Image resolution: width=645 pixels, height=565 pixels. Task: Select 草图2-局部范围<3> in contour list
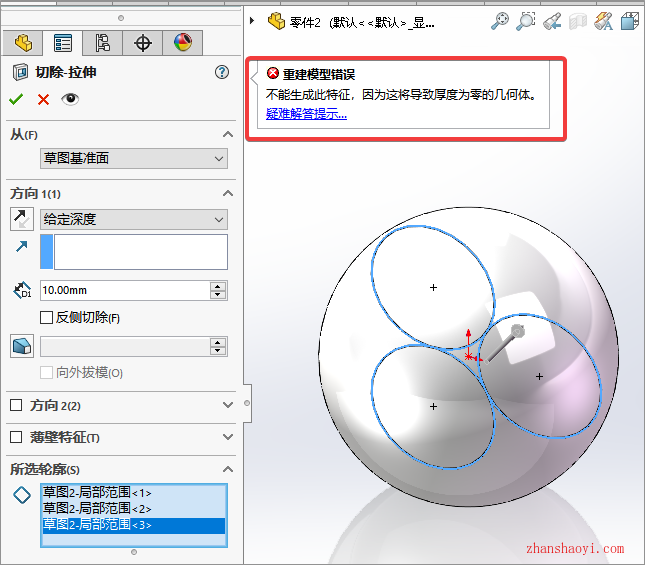pos(134,525)
